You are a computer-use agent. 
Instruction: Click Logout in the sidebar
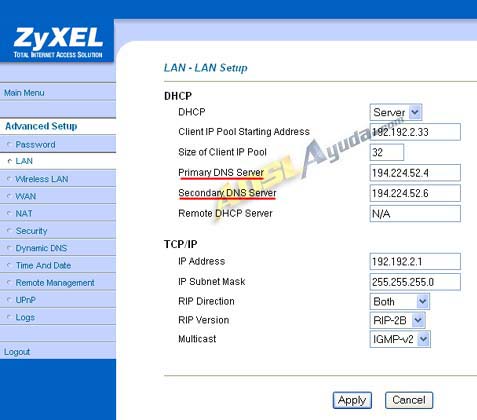[17, 352]
